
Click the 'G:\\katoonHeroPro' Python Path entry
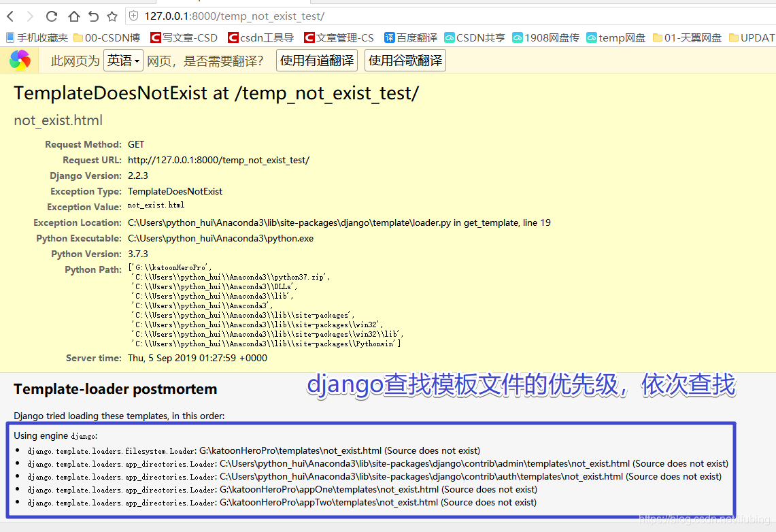coord(170,267)
